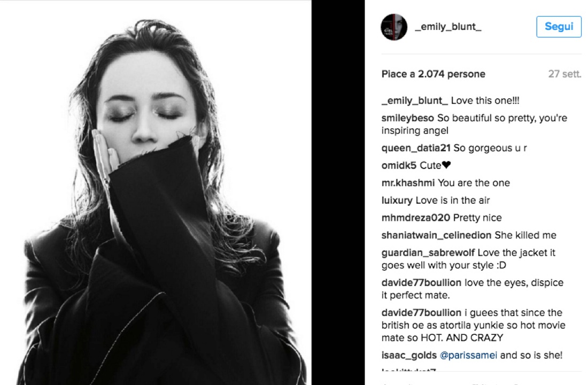Follow the @parissamei mention link
Screen dimensions: 588x385
click(x=468, y=356)
